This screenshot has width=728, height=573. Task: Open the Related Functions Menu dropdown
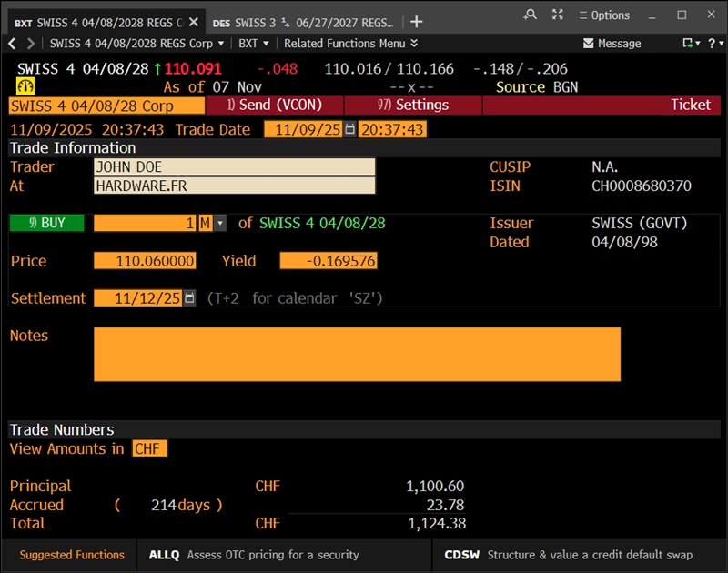tap(350, 44)
